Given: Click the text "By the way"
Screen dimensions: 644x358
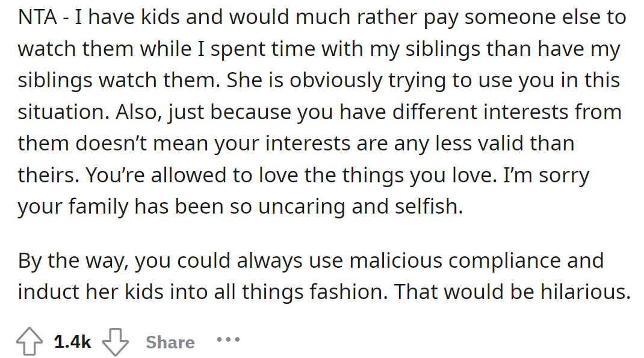Looking at the screenshot, I should [x=72, y=261].
